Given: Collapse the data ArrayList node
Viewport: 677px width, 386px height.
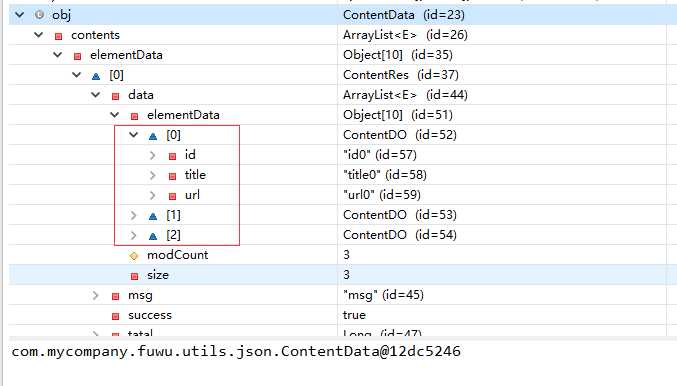Looking at the screenshot, I should [x=95, y=95].
